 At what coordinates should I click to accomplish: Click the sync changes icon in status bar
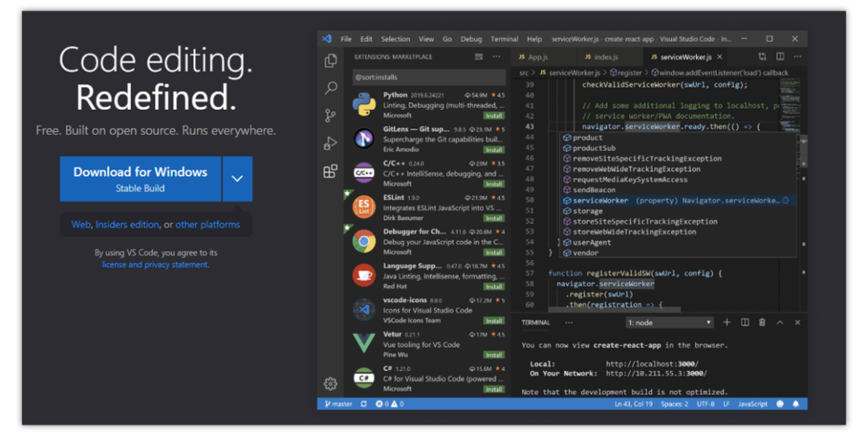[364, 404]
